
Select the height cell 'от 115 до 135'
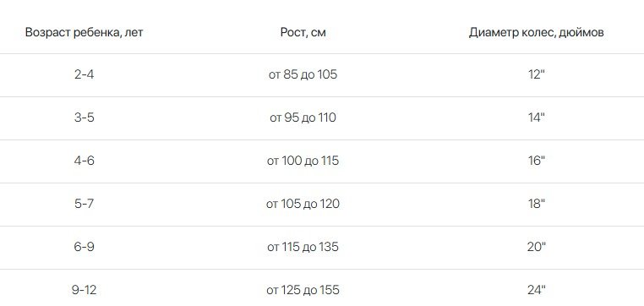tap(303, 248)
